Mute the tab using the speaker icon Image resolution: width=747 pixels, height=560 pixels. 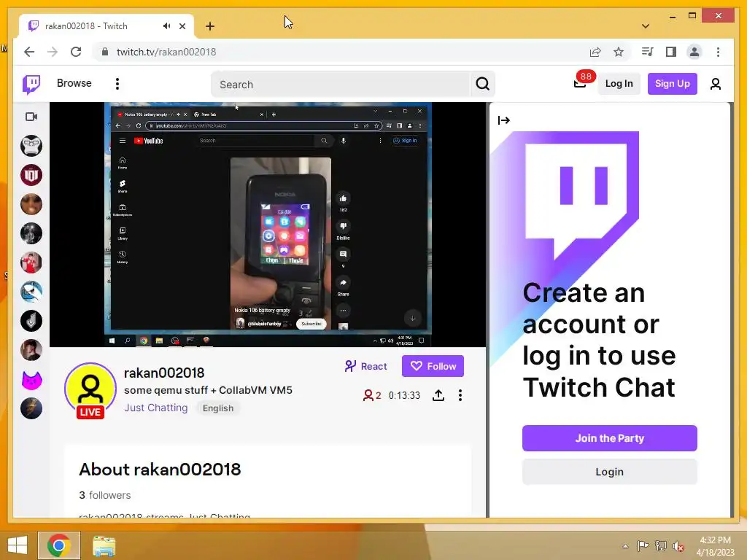pos(166,26)
